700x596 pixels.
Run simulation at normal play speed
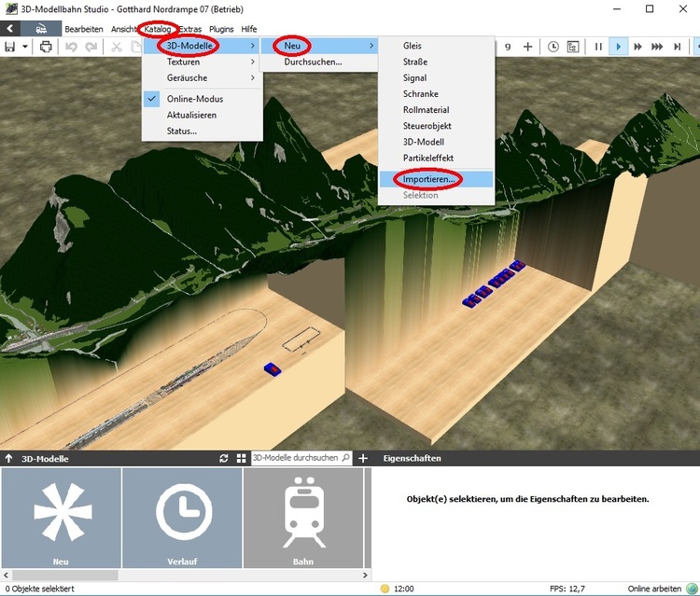[x=618, y=47]
